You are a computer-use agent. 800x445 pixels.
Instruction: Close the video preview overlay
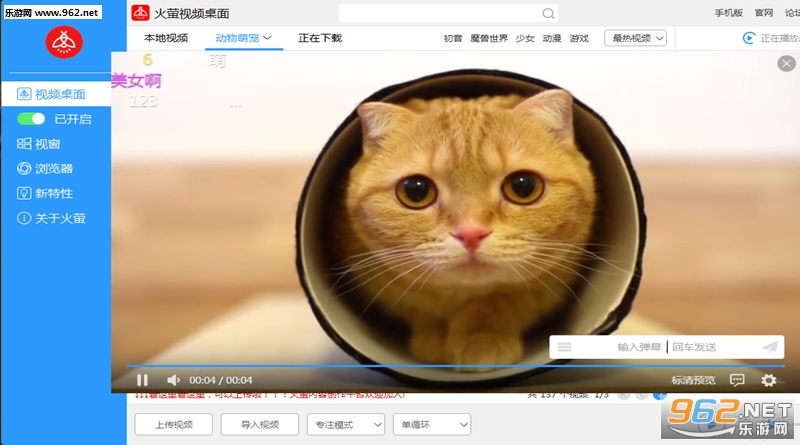pos(786,63)
